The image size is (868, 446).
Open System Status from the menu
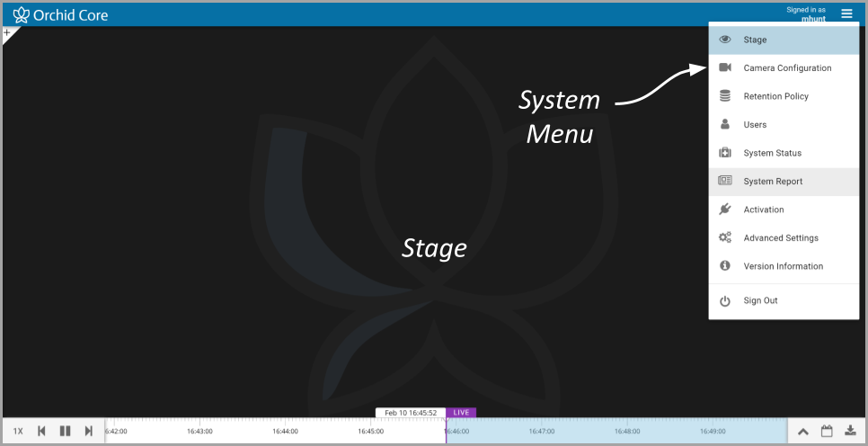tap(784, 153)
